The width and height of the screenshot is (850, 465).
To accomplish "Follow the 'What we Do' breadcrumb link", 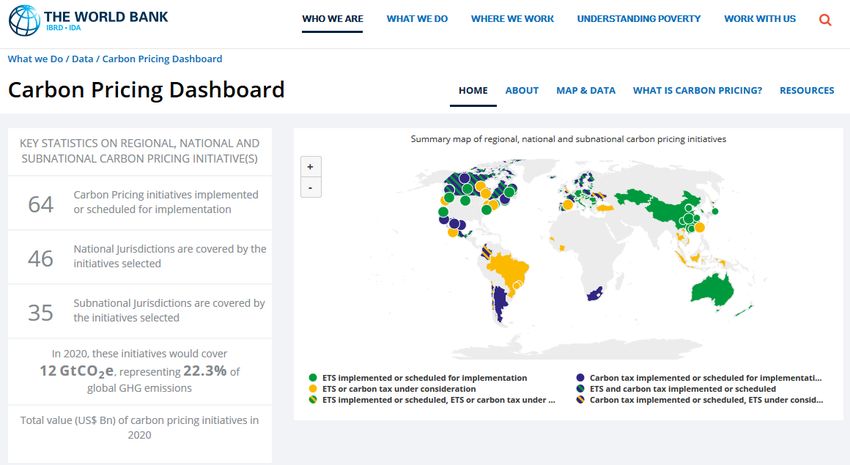I will (x=35, y=59).
